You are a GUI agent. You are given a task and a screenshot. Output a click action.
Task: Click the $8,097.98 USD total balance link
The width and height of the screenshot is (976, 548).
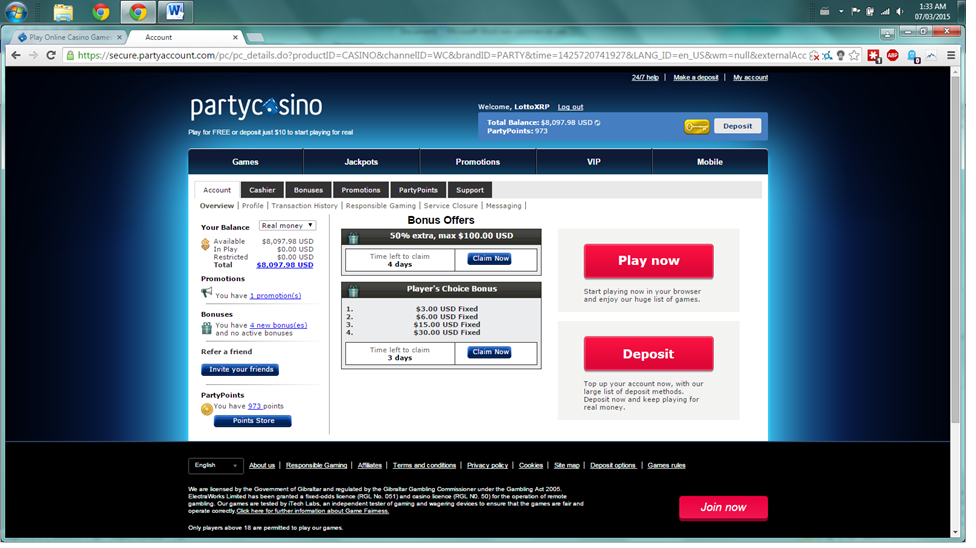[284, 265]
